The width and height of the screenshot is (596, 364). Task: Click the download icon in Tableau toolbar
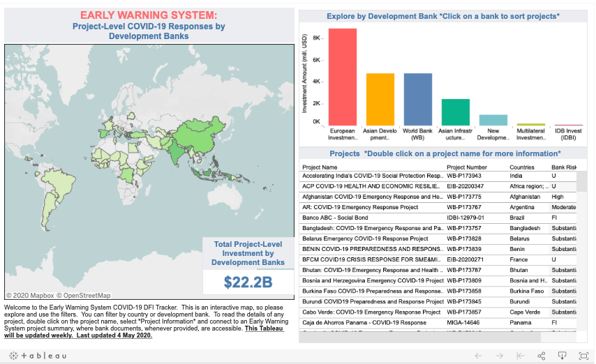click(562, 356)
